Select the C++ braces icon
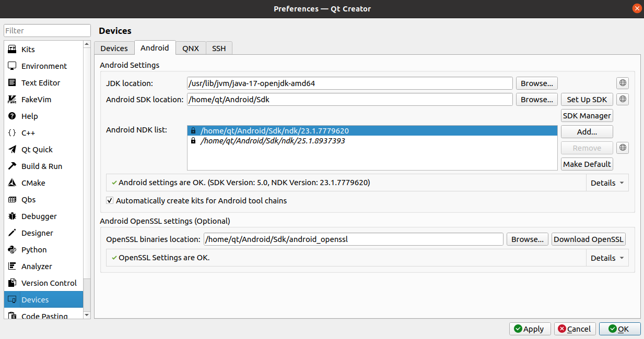Viewport: 644px width, 339px height. [x=12, y=133]
